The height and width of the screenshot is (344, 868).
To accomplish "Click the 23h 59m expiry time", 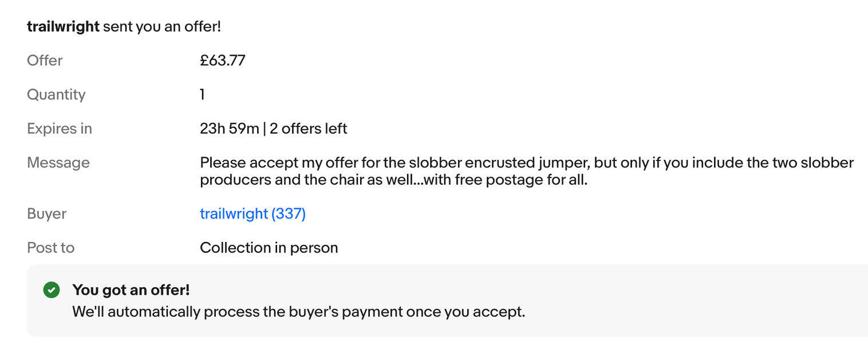I will click(x=230, y=128).
